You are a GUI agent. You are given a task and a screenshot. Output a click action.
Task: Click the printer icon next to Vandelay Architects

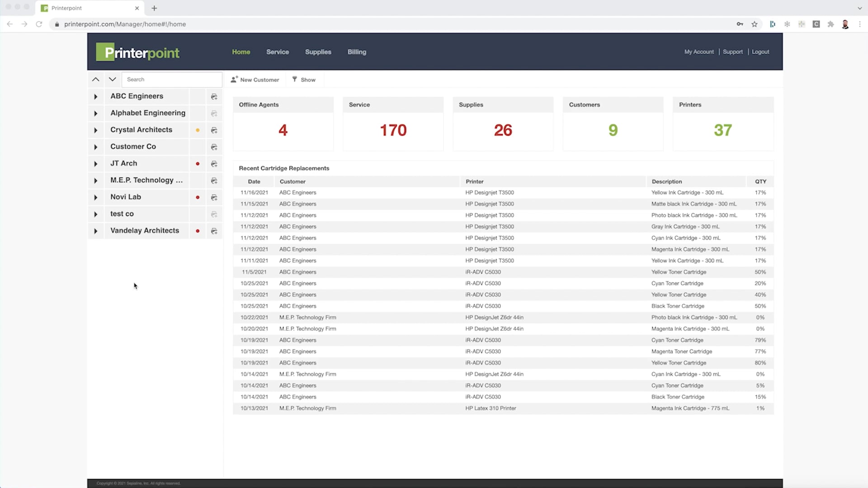coord(214,230)
